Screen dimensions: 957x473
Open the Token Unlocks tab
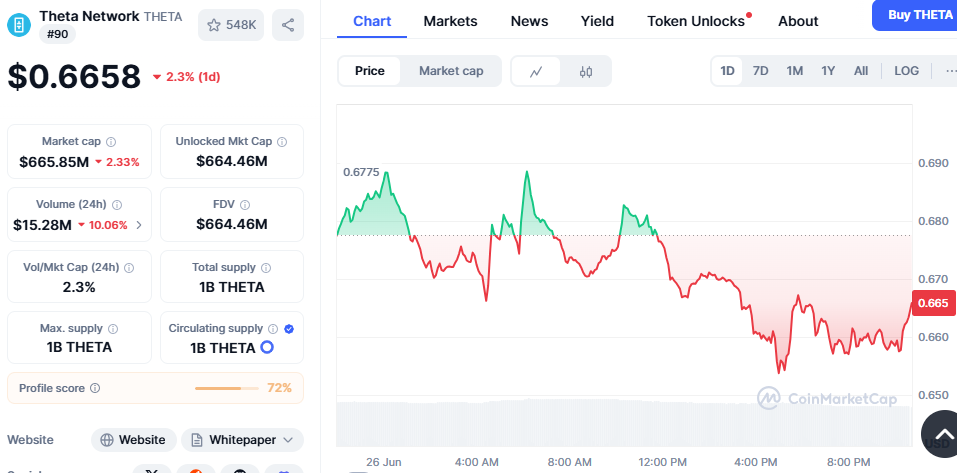(696, 21)
